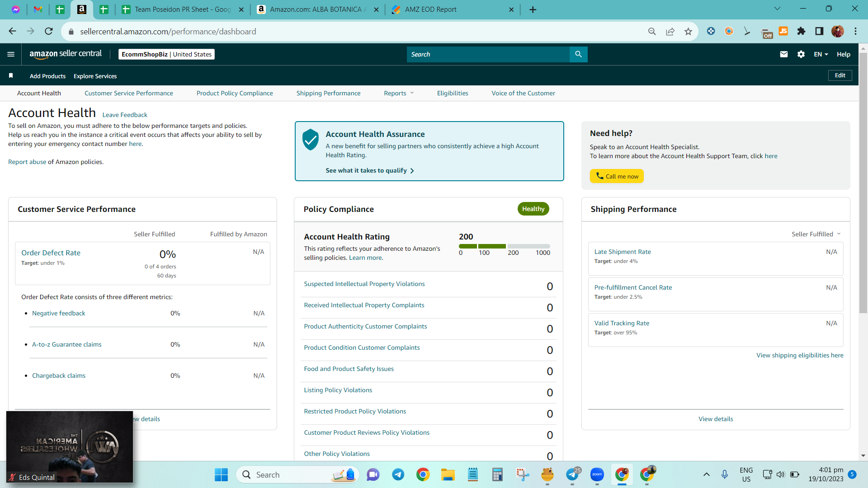Expand the Seller Fulfilled shipping dropdown

click(x=816, y=234)
